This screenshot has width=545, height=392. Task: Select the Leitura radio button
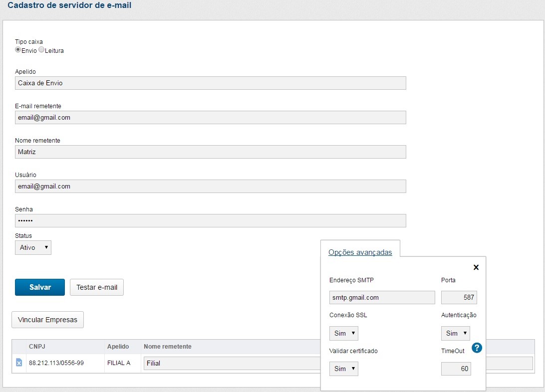41,50
